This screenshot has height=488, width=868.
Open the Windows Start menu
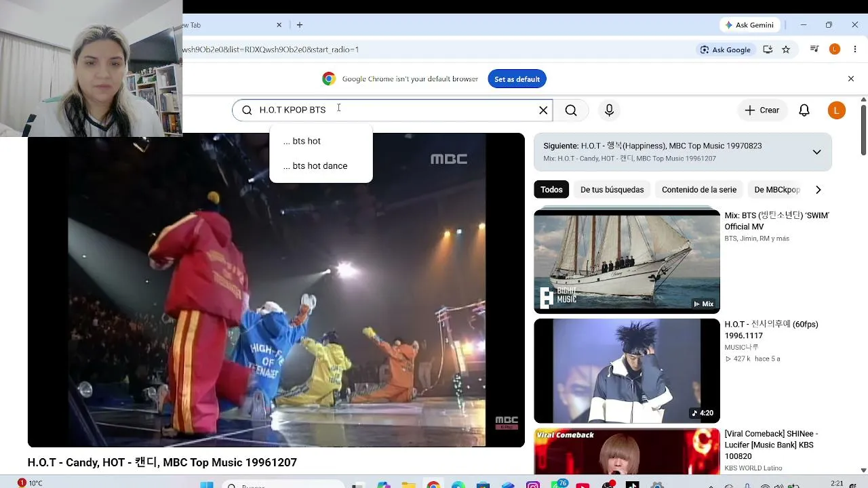[x=207, y=485]
